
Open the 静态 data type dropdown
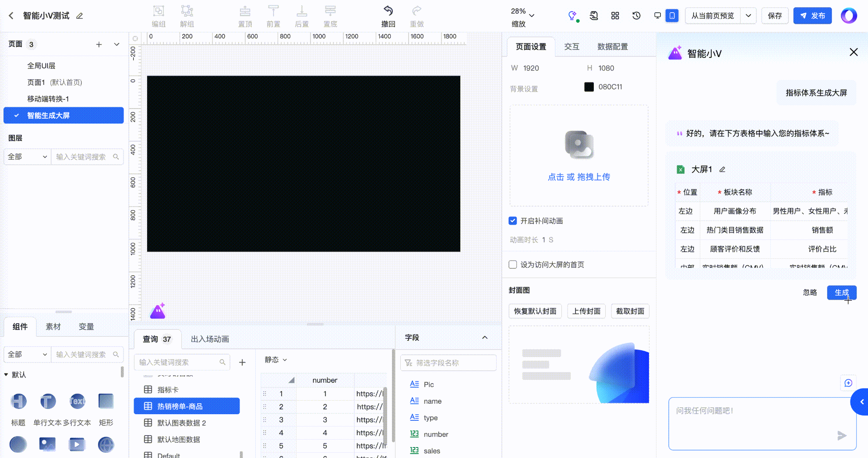click(275, 359)
